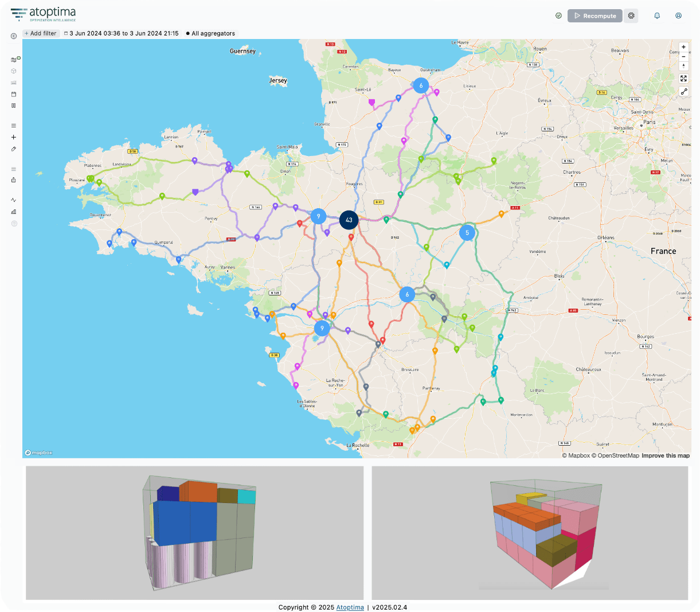Click the Add filter button
Viewport: 700px width, 612px height.
point(41,33)
